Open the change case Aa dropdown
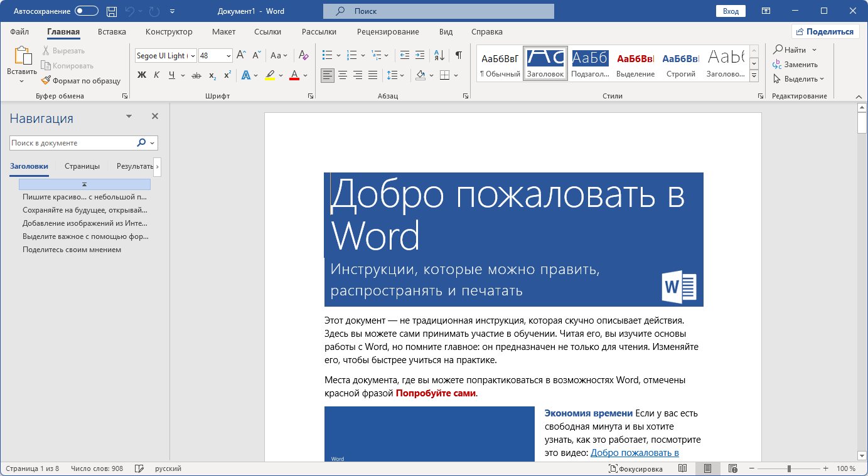Screen dimensions: 868x476 279,55
